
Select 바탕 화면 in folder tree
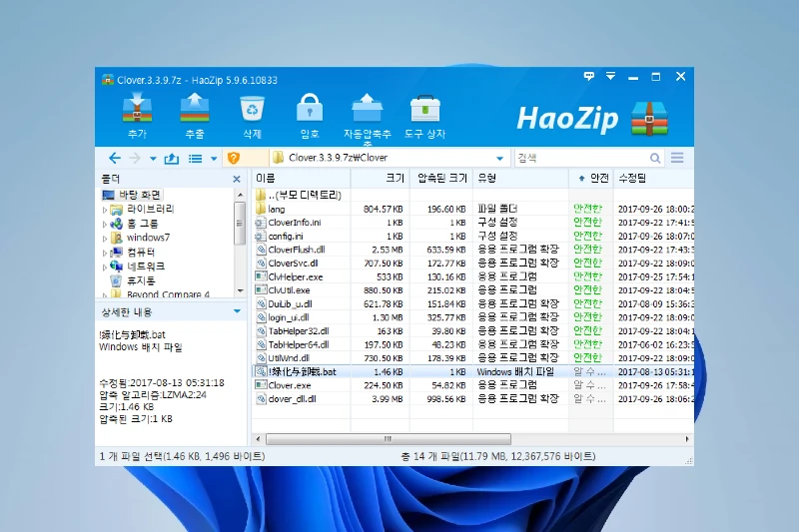(133, 195)
